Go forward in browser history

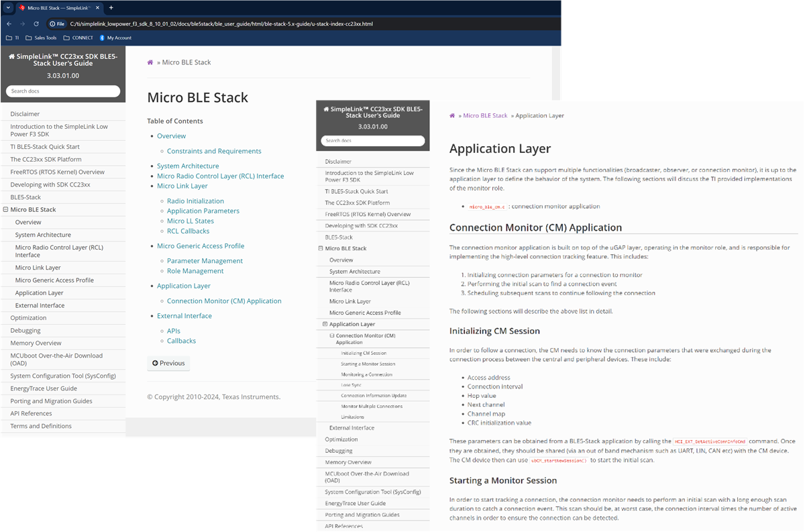22,23
